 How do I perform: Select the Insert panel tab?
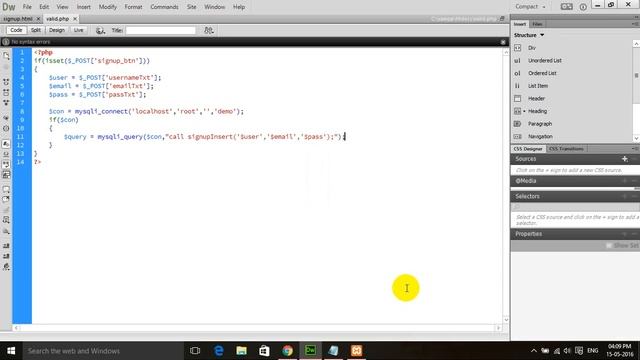[520, 24]
